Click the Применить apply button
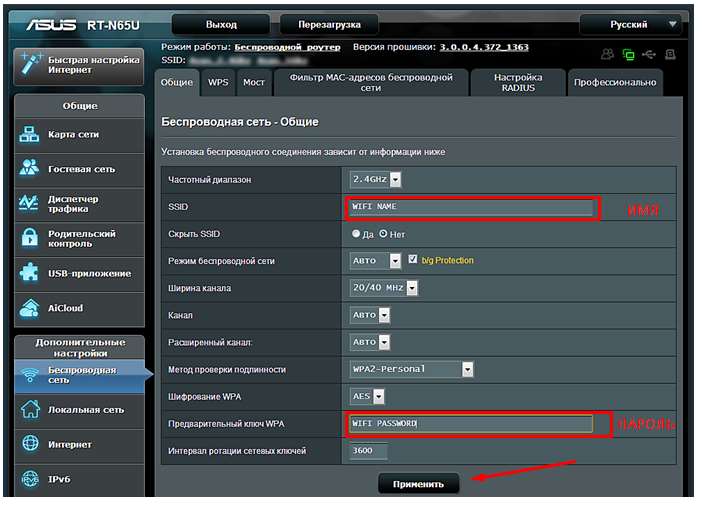Viewport: 702px width, 505px height. tap(418, 484)
